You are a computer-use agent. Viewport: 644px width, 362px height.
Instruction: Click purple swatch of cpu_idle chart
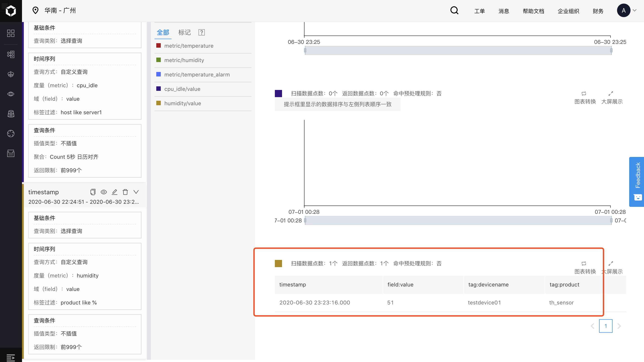pos(278,93)
